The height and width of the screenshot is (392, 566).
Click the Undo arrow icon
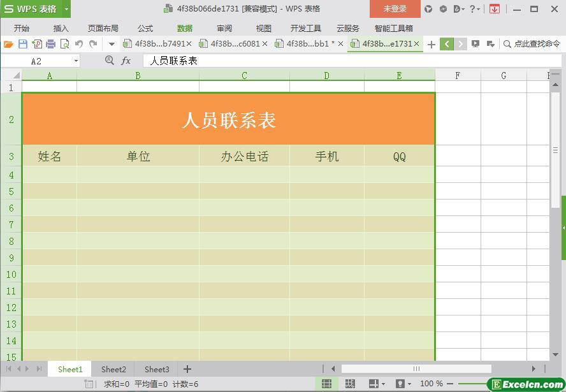tap(79, 44)
